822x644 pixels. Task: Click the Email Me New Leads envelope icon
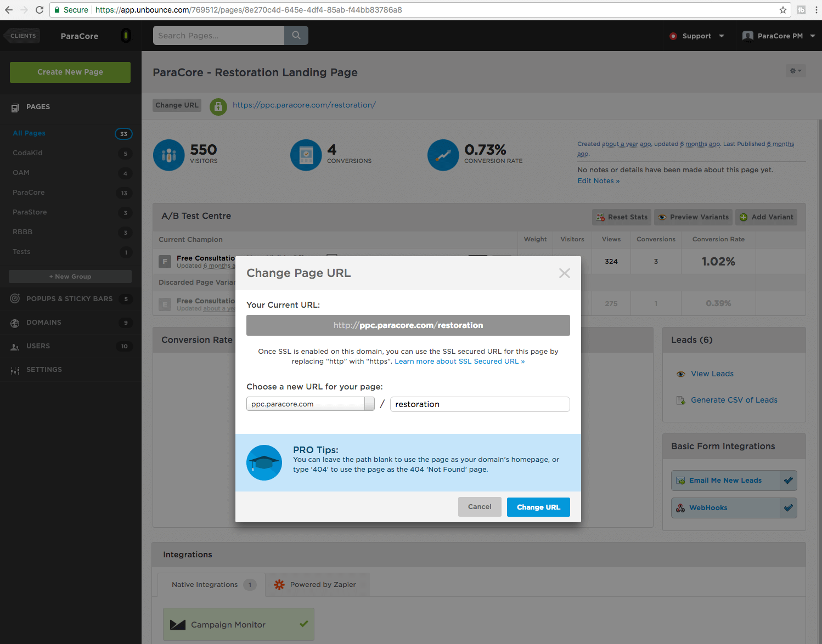(x=680, y=481)
